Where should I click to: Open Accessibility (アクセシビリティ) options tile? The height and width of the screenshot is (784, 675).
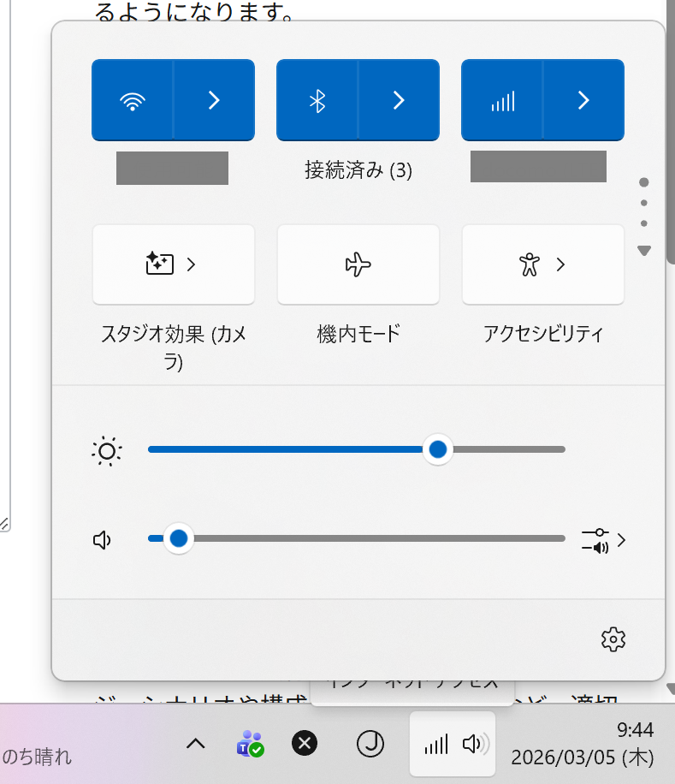pyautogui.click(x=543, y=264)
